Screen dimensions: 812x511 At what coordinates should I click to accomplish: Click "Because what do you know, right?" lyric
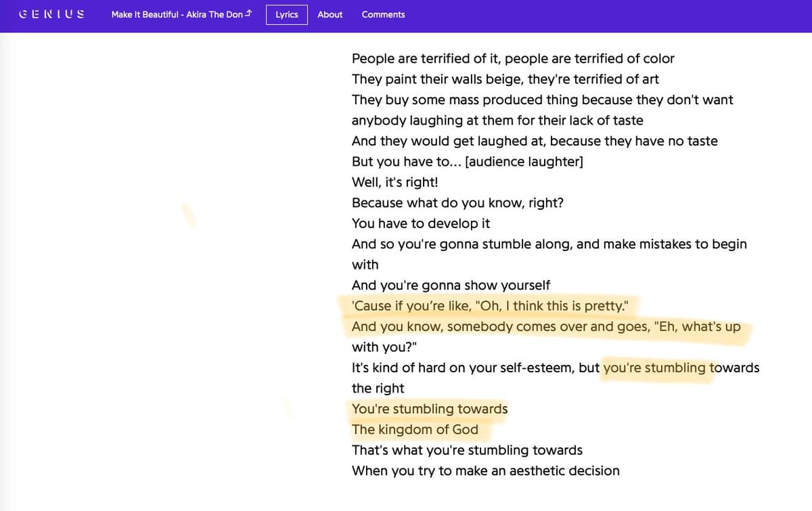coord(457,203)
